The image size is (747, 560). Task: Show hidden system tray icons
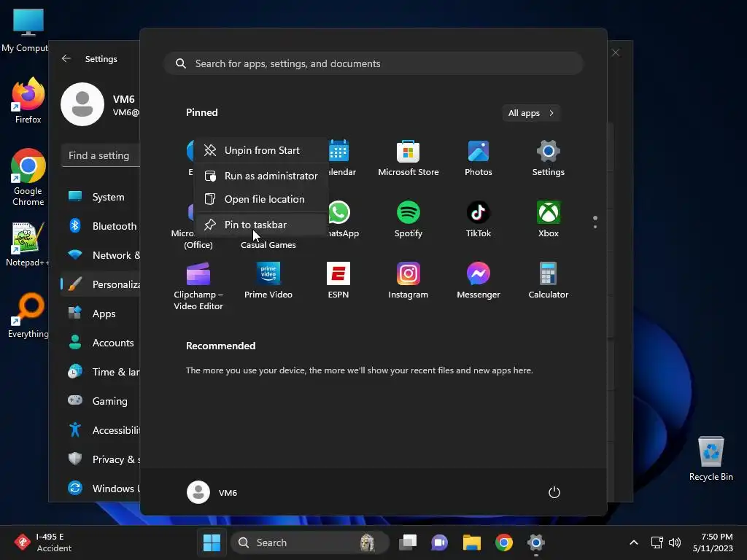[634, 542]
